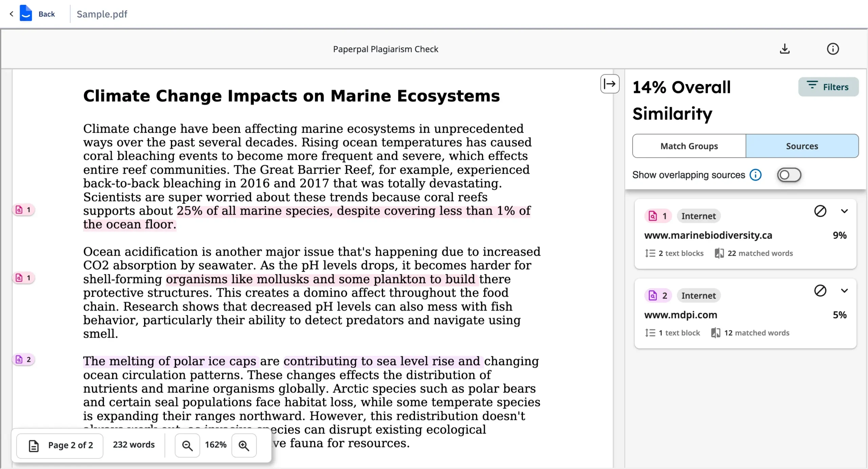Click the 14% Overall Similarity heading
This screenshot has height=469, width=868.
tap(682, 100)
